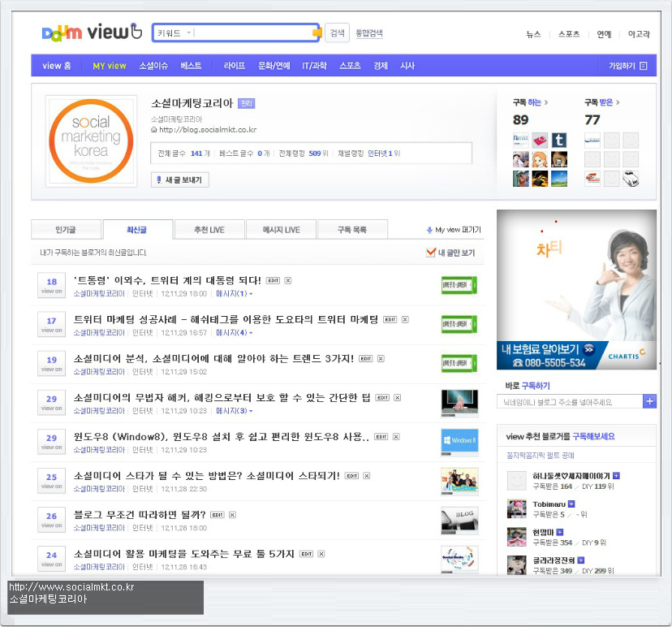
Task: Open the blog.socialmkt.co.kr URL link
Action: [208, 129]
